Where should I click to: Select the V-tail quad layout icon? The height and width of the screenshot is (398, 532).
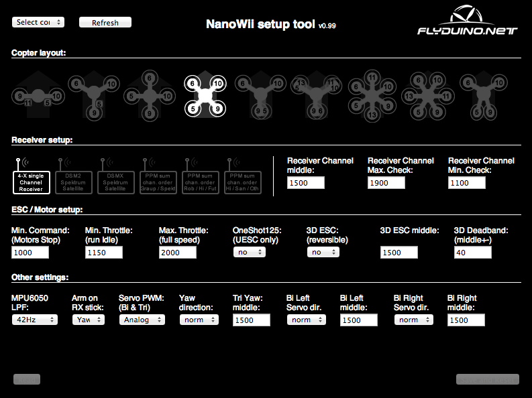[x=484, y=95]
